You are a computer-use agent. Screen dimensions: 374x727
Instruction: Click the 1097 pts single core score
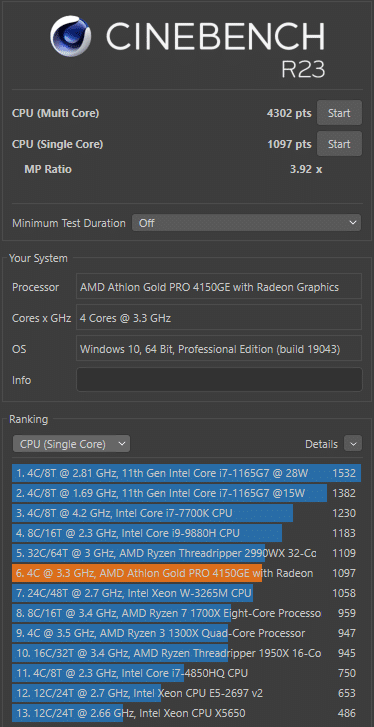pyautogui.click(x=289, y=144)
